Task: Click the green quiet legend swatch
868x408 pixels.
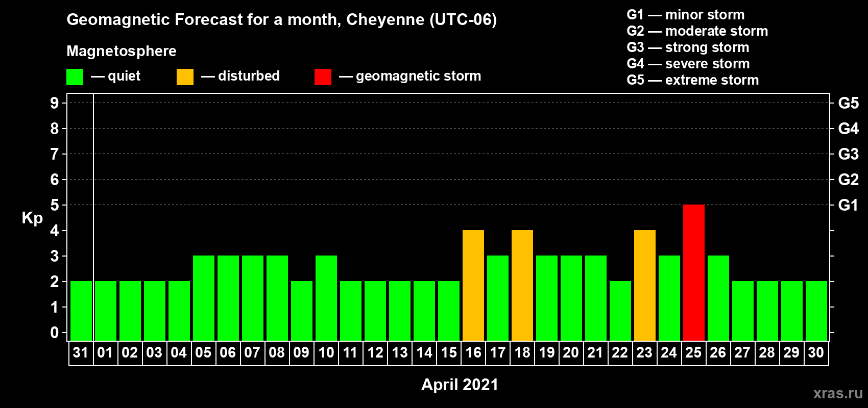Action: 75,77
